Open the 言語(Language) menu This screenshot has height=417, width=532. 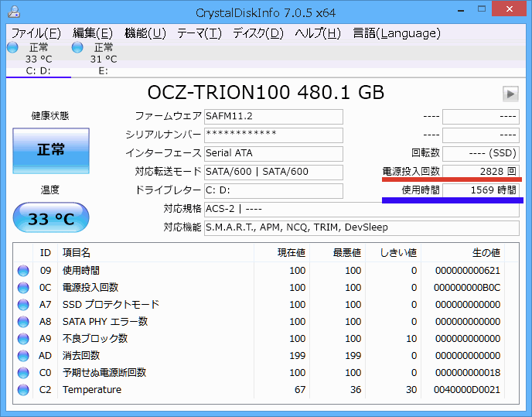click(x=397, y=33)
